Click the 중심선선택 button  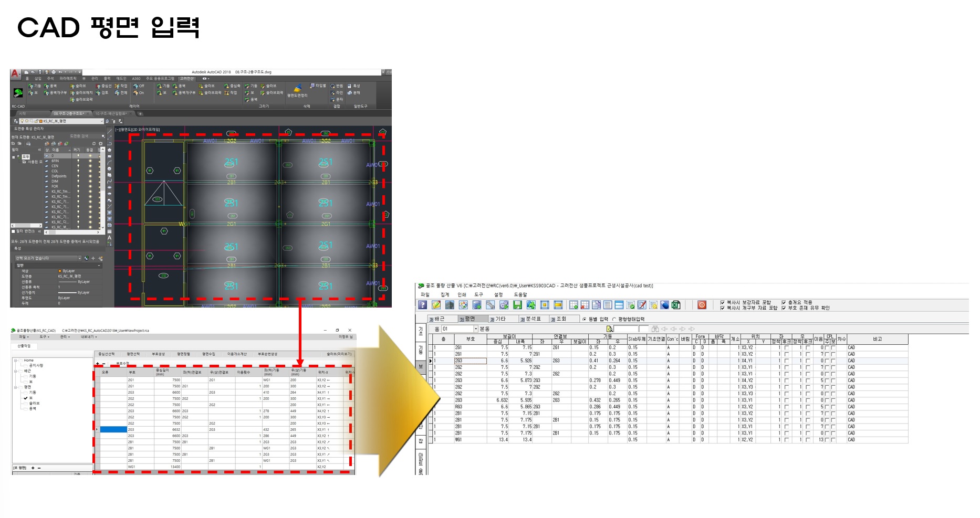coord(106,354)
